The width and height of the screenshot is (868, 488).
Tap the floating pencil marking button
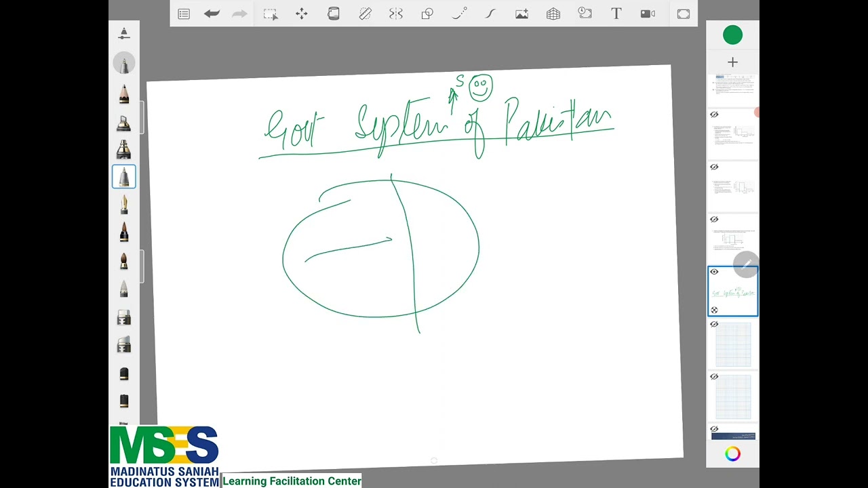pos(746,264)
